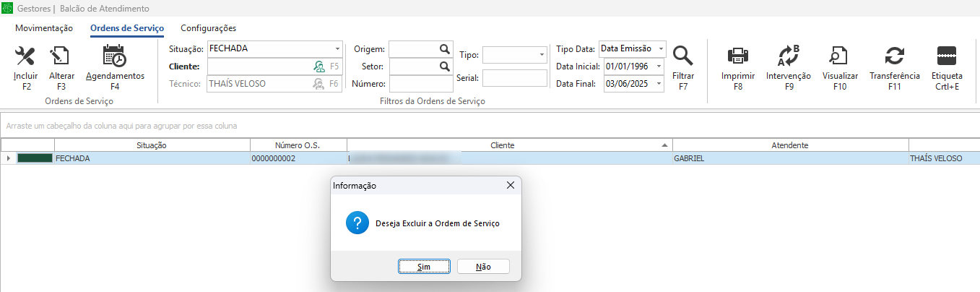Expand the Situação dropdown
Viewport: 980px width, 292px height.
(337, 49)
